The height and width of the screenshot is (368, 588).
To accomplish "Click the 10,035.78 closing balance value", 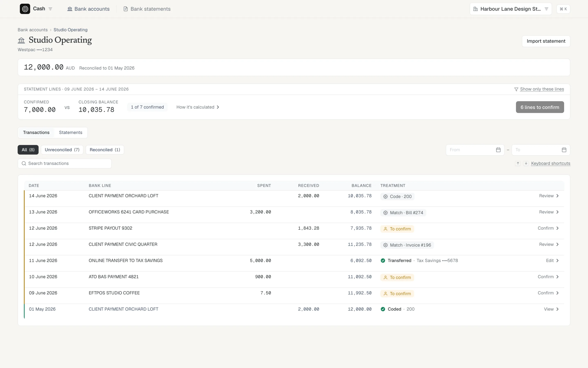I will point(96,110).
